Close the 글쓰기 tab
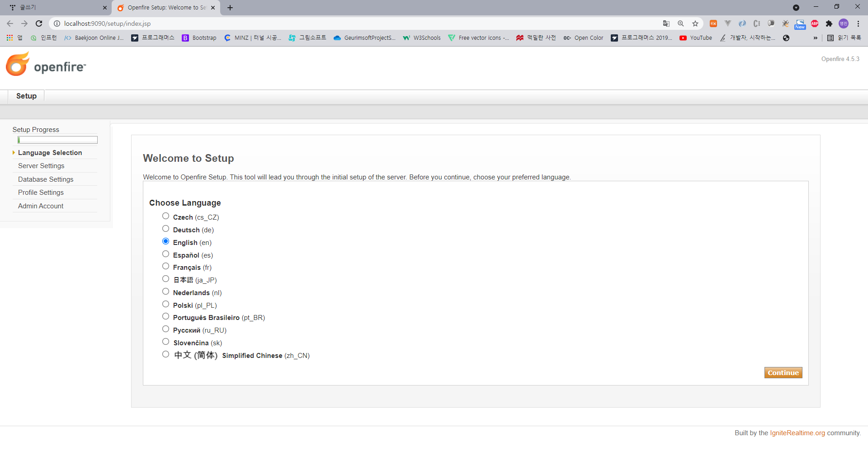The image size is (868, 470). pyautogui.click(x=105, y=8)
